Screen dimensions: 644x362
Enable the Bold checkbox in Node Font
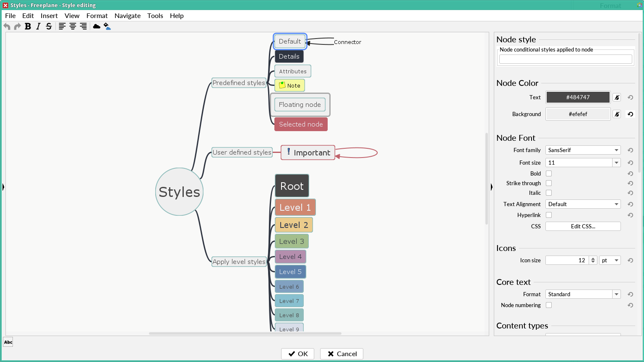549,173
